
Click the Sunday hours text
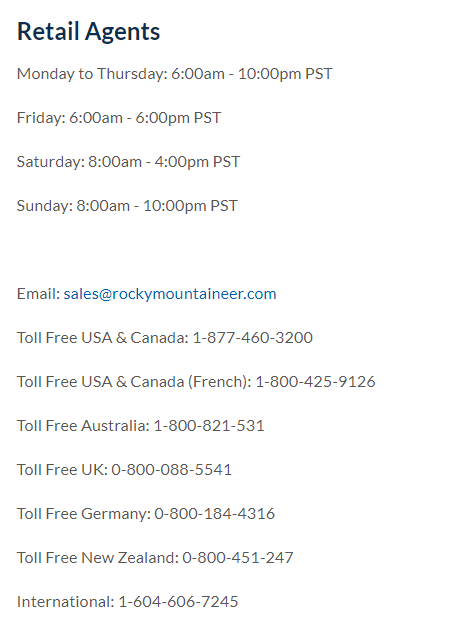[127, 206]
